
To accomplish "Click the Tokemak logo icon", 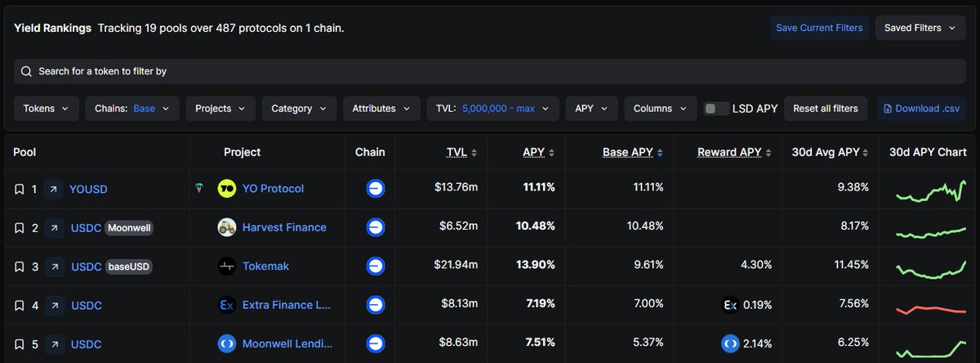I will coord(227,267).
